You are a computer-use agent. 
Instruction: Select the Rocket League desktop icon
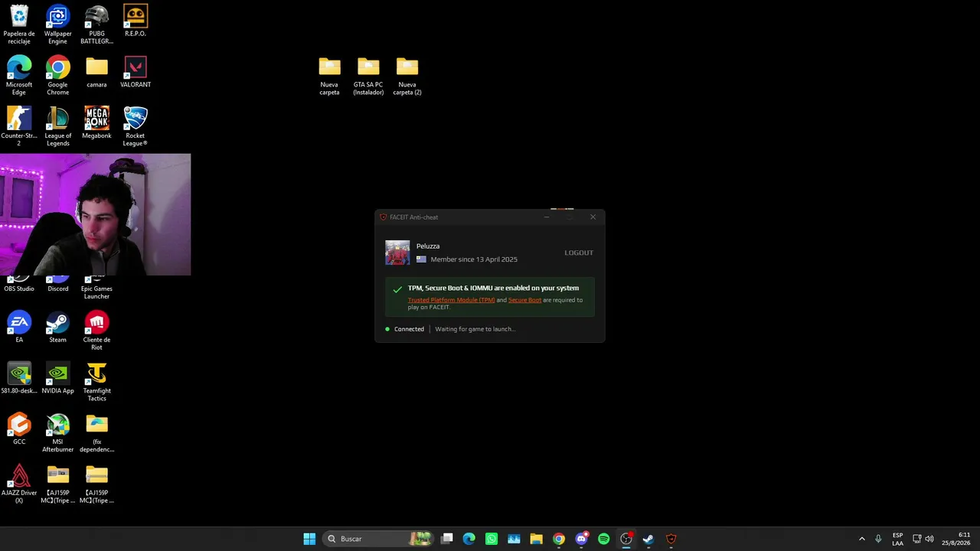pos(136,127)
